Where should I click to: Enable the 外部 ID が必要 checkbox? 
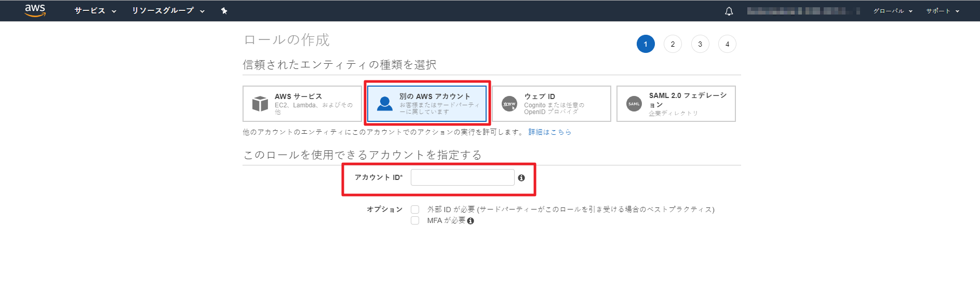[415, 210]
